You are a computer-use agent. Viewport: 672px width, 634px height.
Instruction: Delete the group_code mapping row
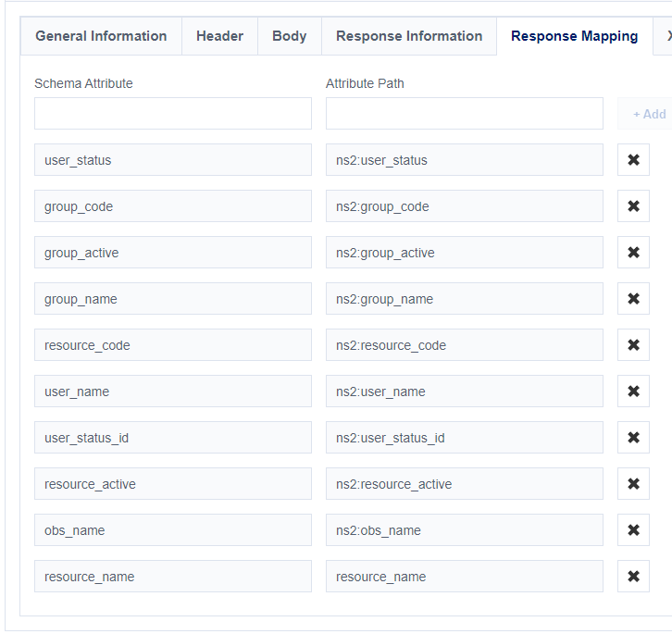click(x=633, y=206)
